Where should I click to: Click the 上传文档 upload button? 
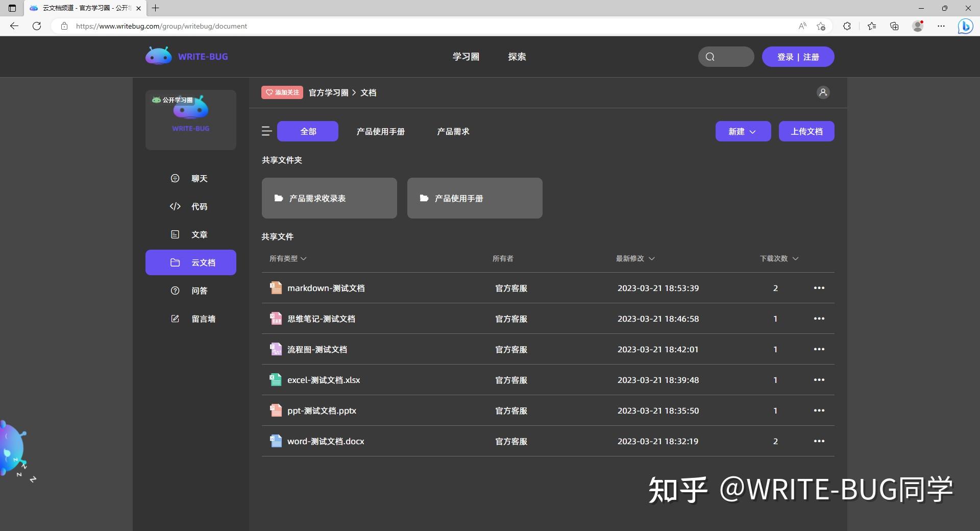[806, 131]
